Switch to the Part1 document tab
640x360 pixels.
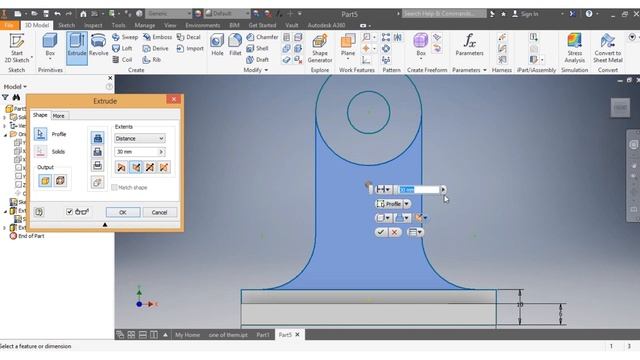263,335
